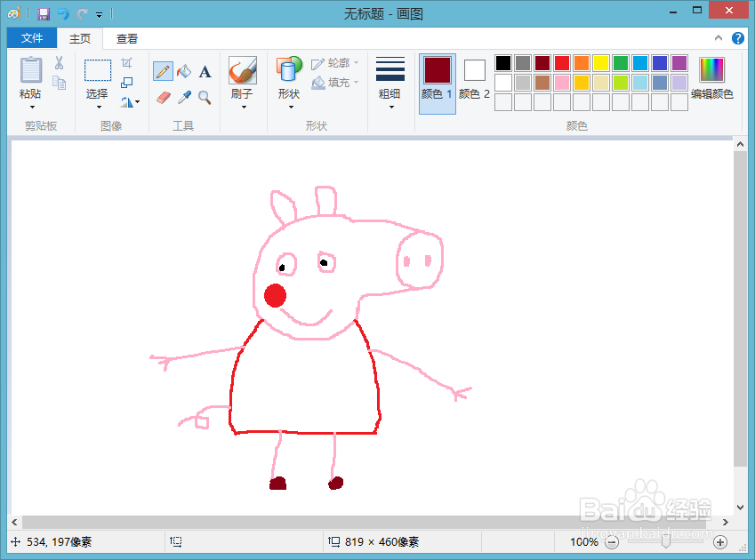Screen dimensions: 755x560
Task: Collapse the ribbon with the chevron arrow
Action: click(719, 38)
